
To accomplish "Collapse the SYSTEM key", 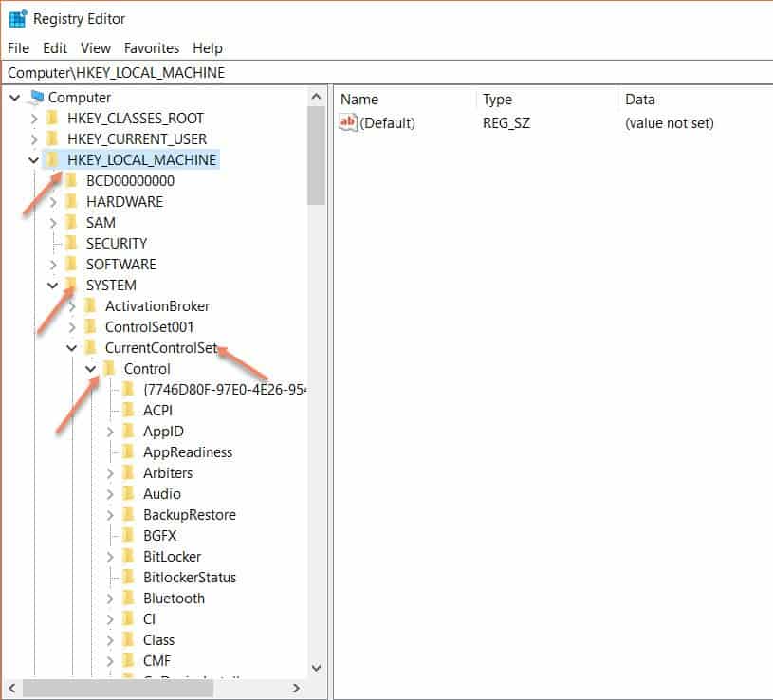I will click(x=53, y=286).
